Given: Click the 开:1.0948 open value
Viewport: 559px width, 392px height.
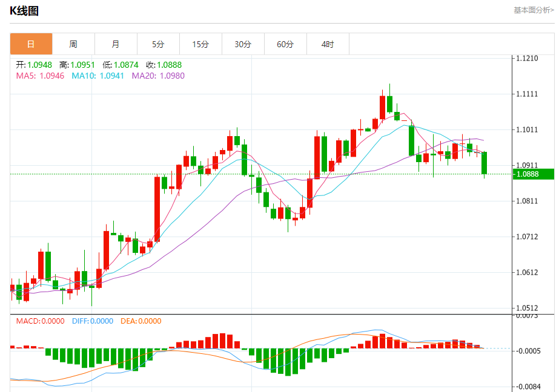Looking at the screenshot, I should pyautogui.click(x=34, y=65).
